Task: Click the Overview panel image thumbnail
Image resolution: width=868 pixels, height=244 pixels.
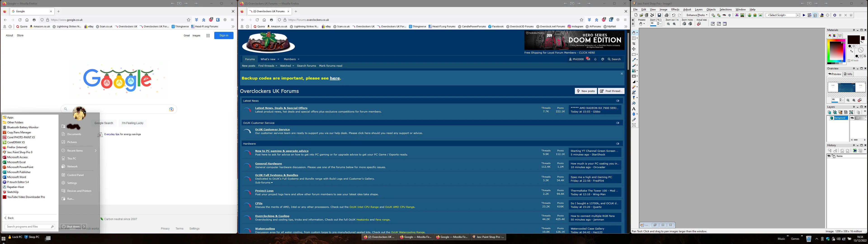Action: coord(847,87)
